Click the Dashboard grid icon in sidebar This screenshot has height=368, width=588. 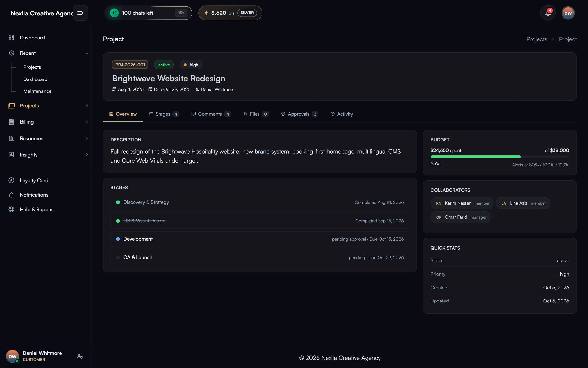11,38
